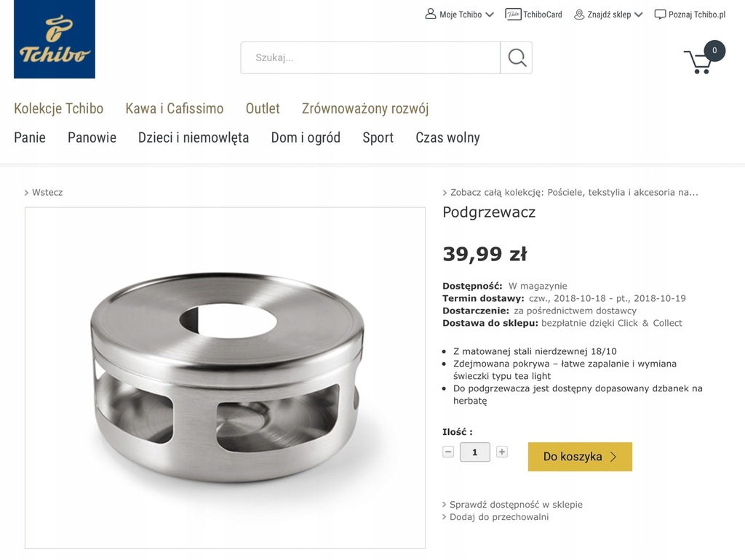Screen dimensions: 745x560
Task: Add product with Do koszyka button
Action: coord(580,457)
